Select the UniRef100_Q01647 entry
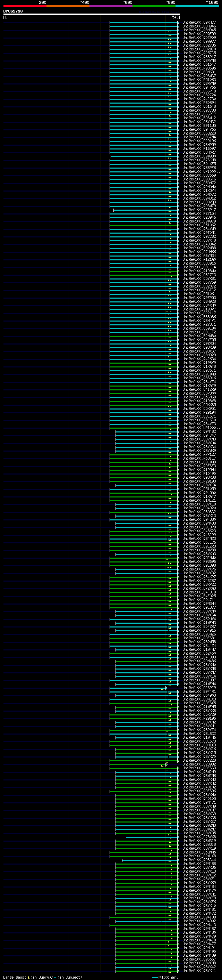Screen dimensions: 222x980 point(199,64)
